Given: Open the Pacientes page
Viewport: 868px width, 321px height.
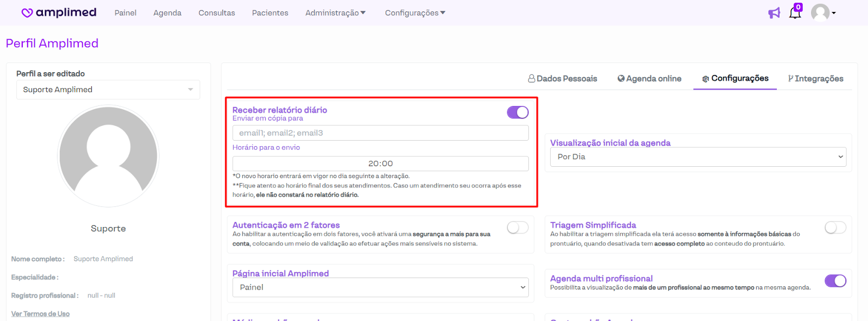Looking at the screenshot, I should 270,13.
